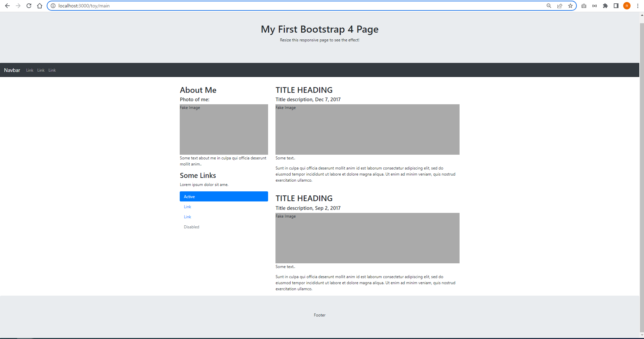
Task: Open the browser home page icon
Action: [40, 6]
